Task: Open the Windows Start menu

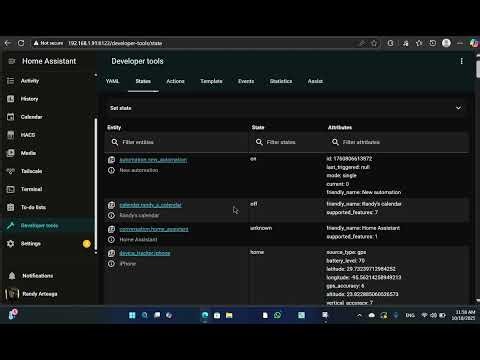Action: pos(132,315)
